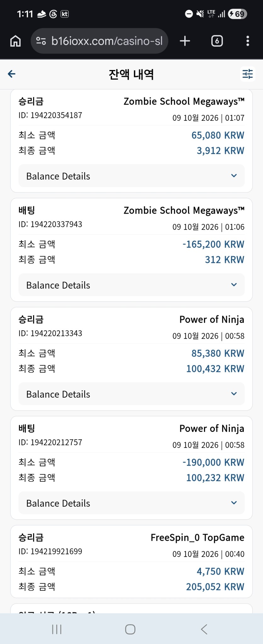Select the Zombie School Megaways 배팅 entry title
Image resolution: width=263 pixels, height=644 pixels.
click(x=184, y=211)
